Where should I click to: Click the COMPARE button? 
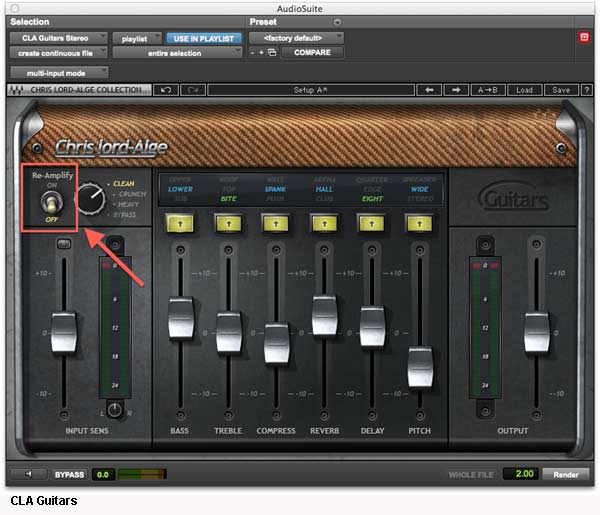coord(312,52)
